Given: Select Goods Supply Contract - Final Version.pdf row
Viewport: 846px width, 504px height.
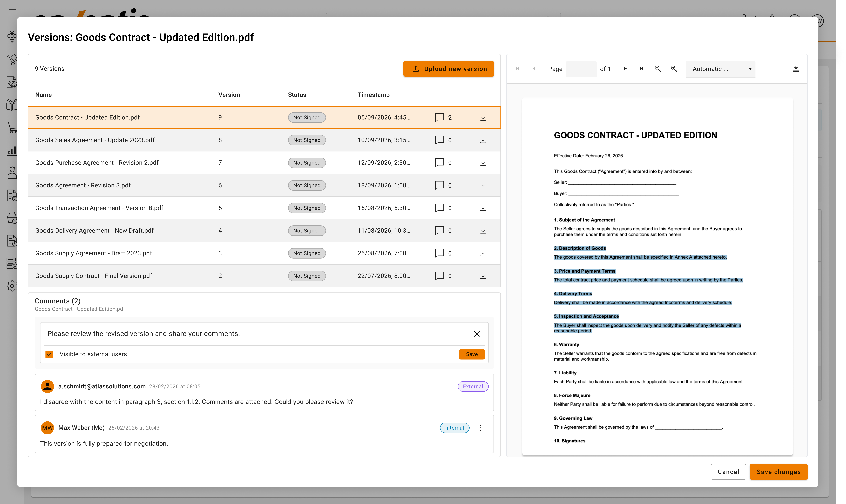Looking at the screenshot, I should [x=264, y=276].
